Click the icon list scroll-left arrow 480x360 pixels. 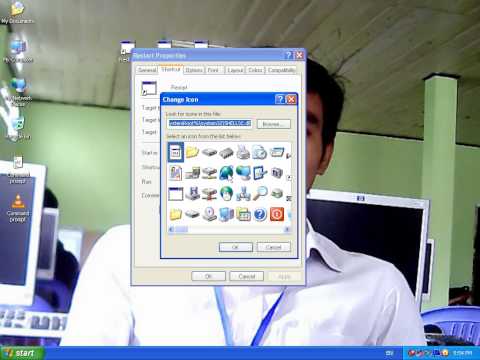point(171,229)
